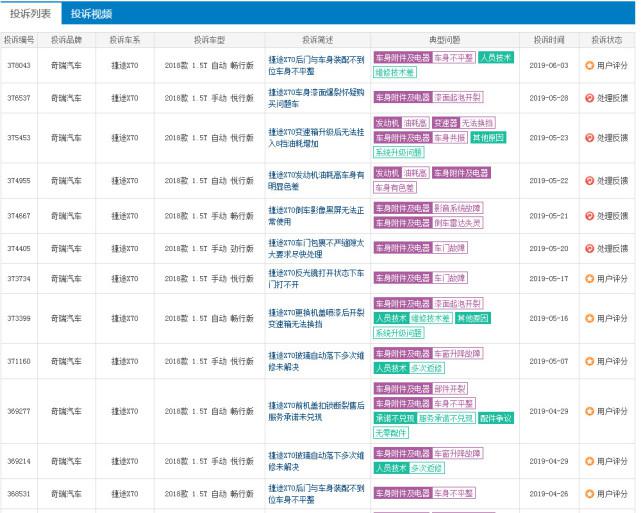Viewport: 641px width, 513px height.
Task: Select complaint number 368531
Action: coord(19,494)
